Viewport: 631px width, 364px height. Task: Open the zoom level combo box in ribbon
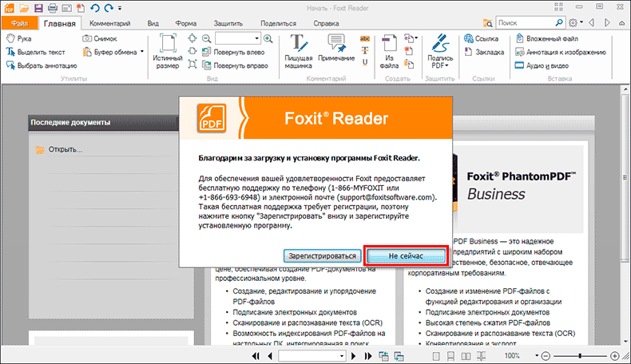tap(237, 38)
